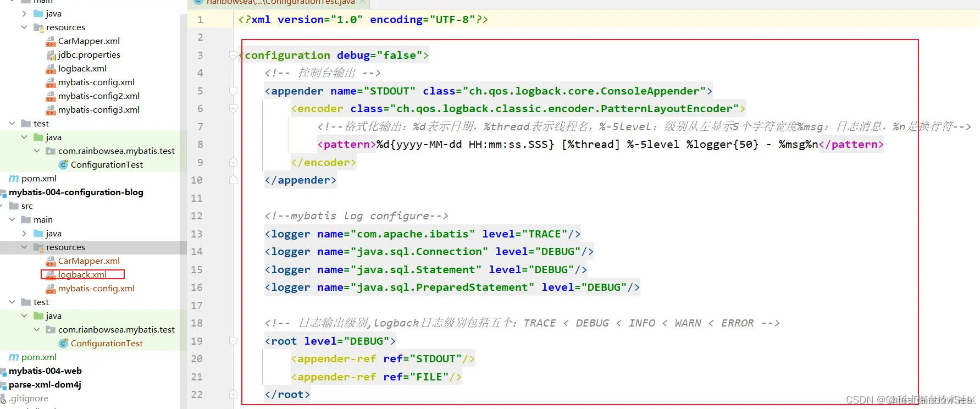Open lower CarMapper.xml in blog module

[89, 261]
